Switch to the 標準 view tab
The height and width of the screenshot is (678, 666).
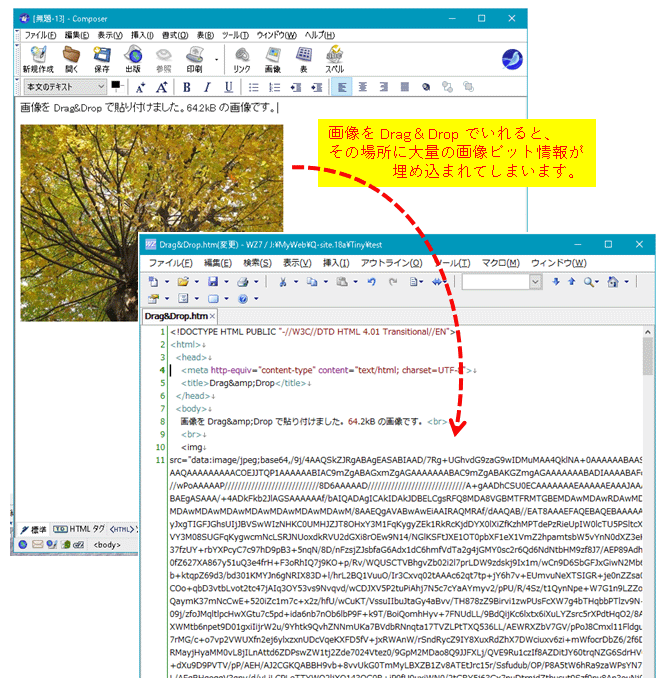click(34, 529)
